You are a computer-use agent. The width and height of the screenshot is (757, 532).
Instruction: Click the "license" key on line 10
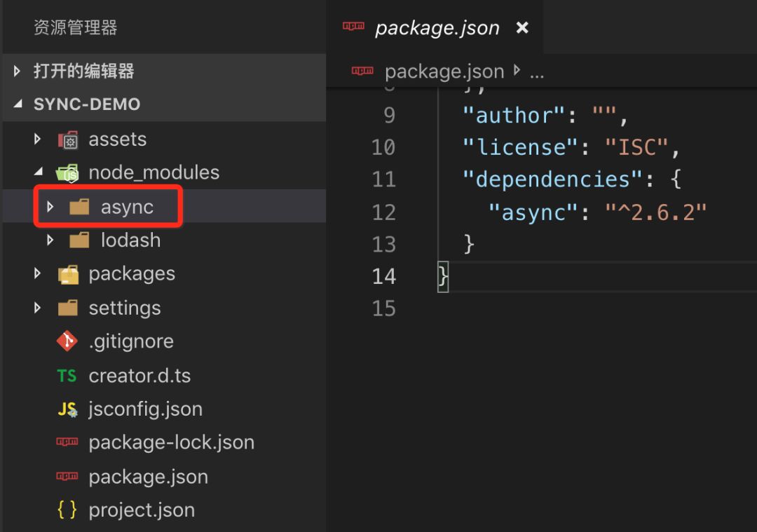pyautogui.click(x=520, y=147)
